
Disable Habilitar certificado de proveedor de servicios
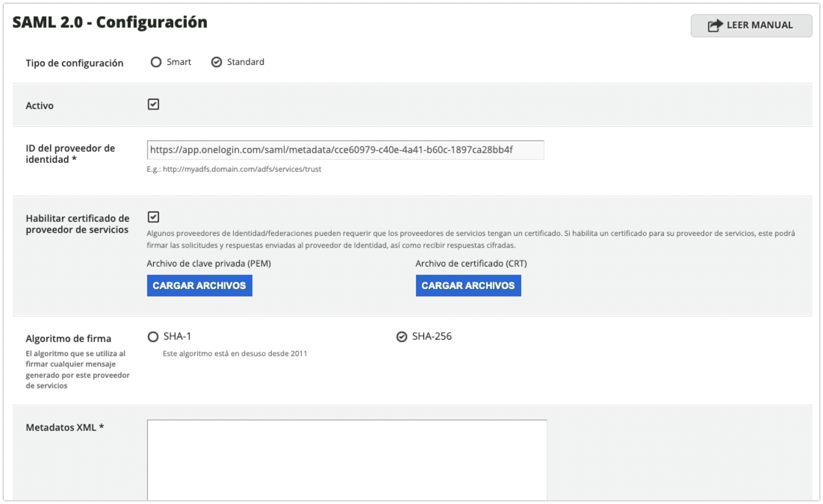[x=153, y=217]
